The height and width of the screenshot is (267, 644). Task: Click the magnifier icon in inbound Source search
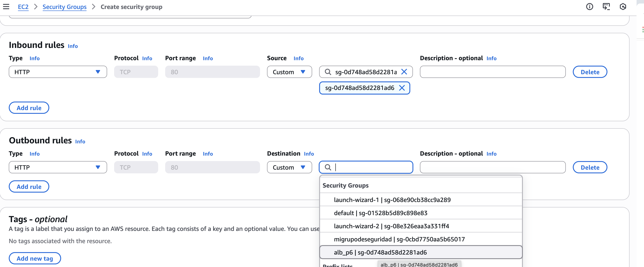click(x=328, y=72)
